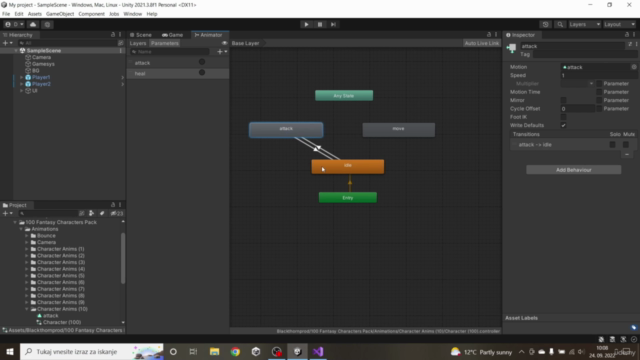Click the parameter Name search field

tap(170, 52)
